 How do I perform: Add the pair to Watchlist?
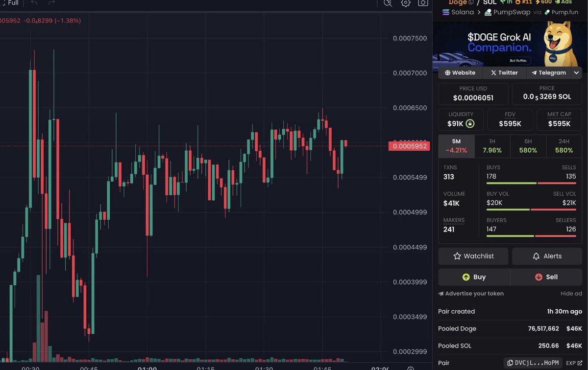pos(473,256)
